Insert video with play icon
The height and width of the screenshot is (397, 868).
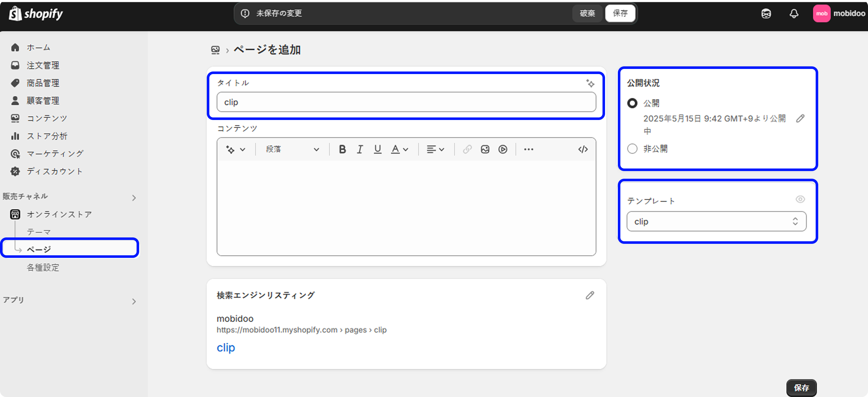pyautogui.click(x=503, y=149)
